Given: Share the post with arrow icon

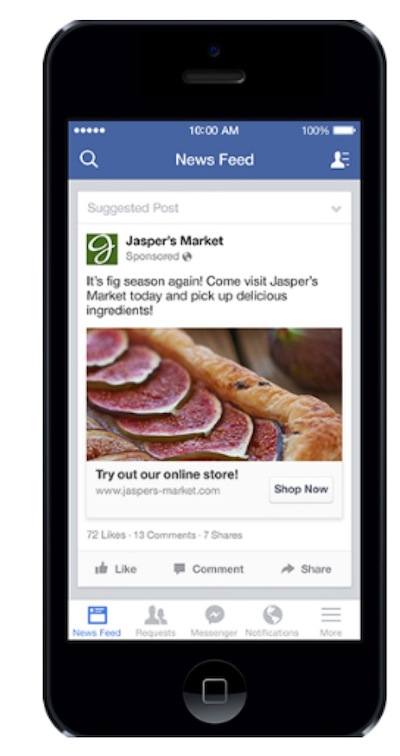Looking at the screenshot, I should point(306,569).
